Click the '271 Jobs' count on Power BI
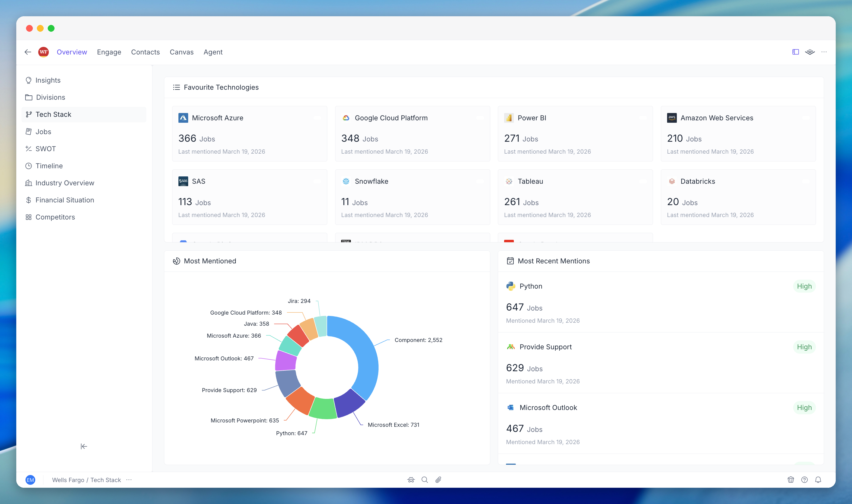 pyautogui.click(x=521, y=138)
